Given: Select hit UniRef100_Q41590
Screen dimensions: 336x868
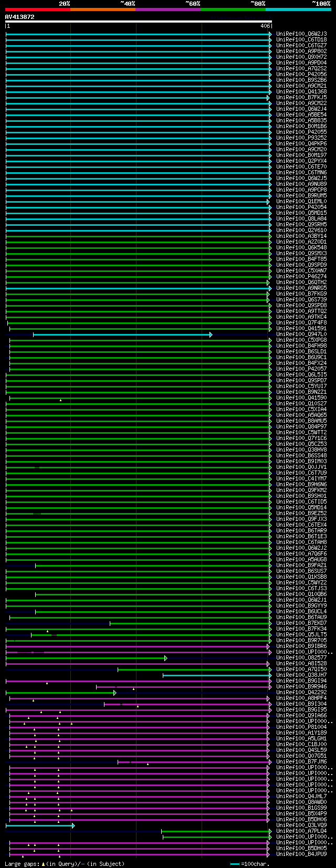Looking at the screenshot, I should (301, 398).
